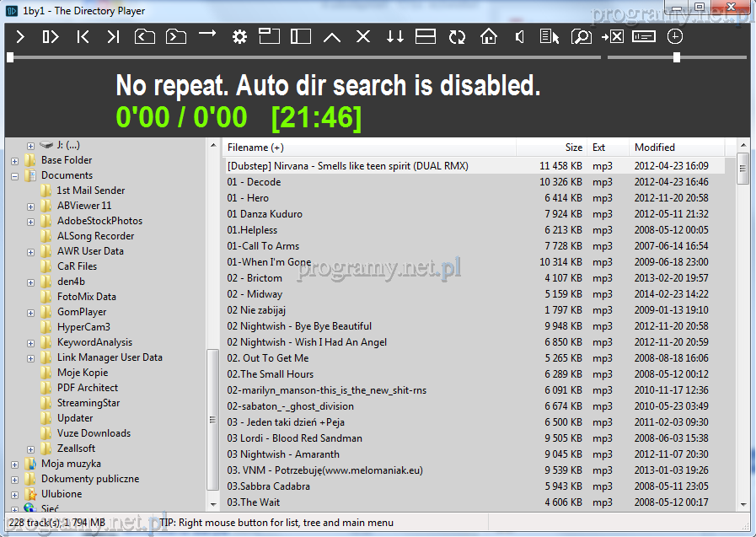Select the track '02 - Midway'
This screenshot has width=756, height=537.
tap(255, 294)
